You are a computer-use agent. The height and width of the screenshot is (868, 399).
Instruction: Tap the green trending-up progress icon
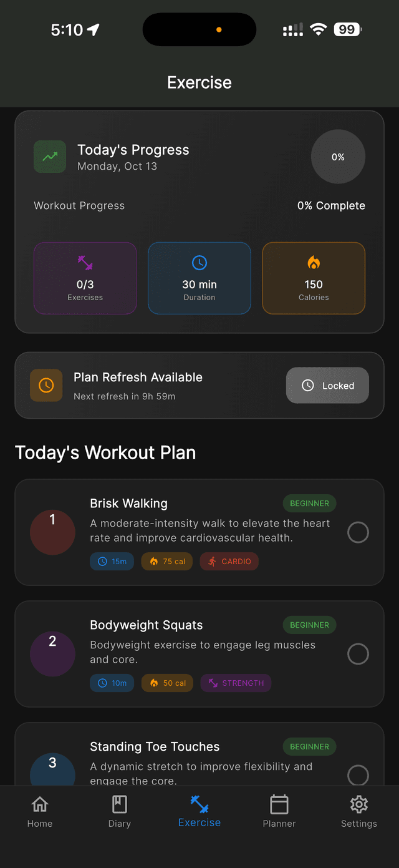click(50, 157)
